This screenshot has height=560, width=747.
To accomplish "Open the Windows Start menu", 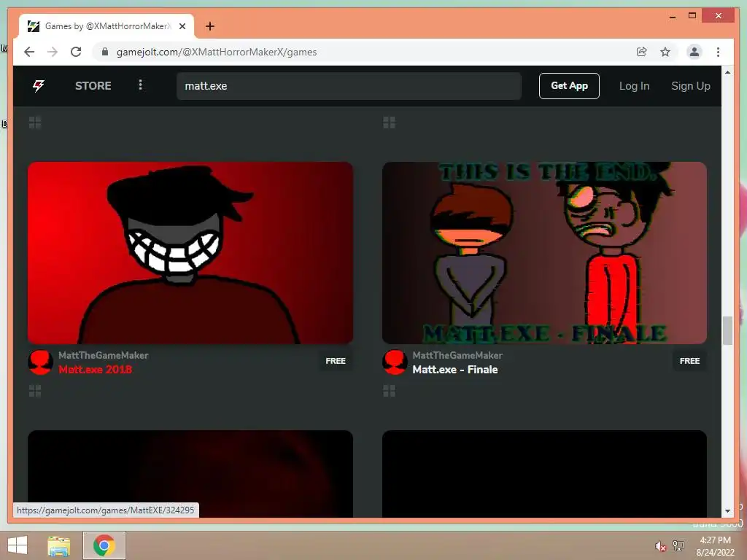I will 18,545.
